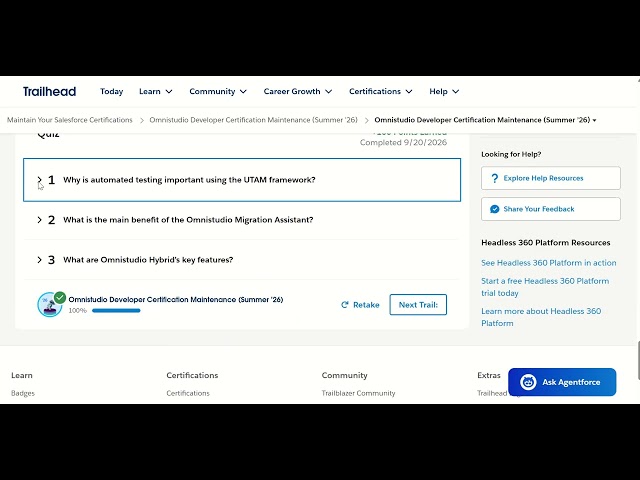Click the Certifications footer heading
Screen dimensions: 640x480
192,375
